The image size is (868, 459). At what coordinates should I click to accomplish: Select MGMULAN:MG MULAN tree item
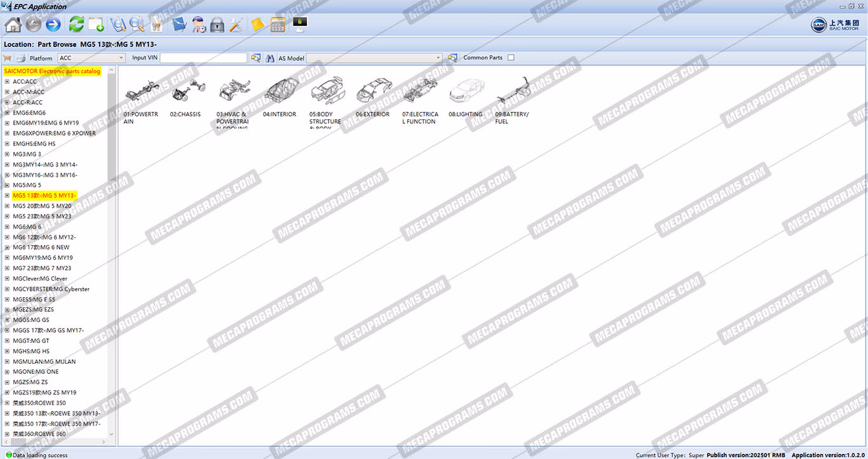point(44,361)
